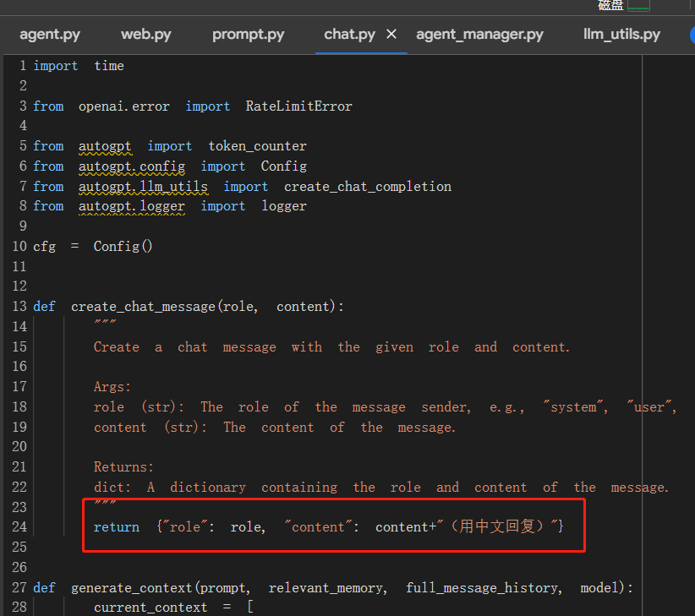
Task: Click line number 27 in the gutter
Action: (19, 587)
